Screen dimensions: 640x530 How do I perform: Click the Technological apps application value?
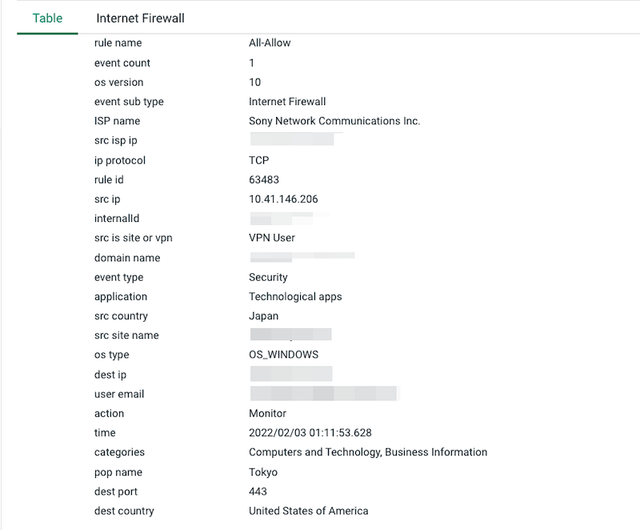295,296
